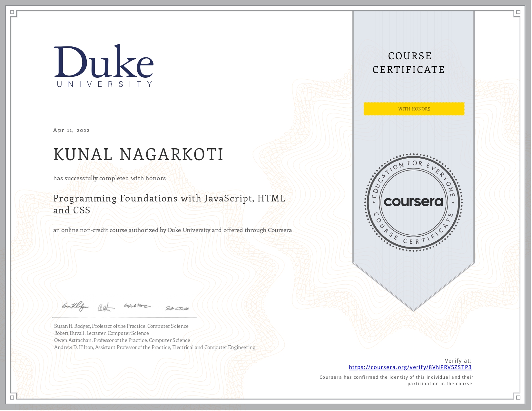The width and height of the screenshot is (532, 411).
Task: Click the 'Verify at:' label
Action: 458,361
